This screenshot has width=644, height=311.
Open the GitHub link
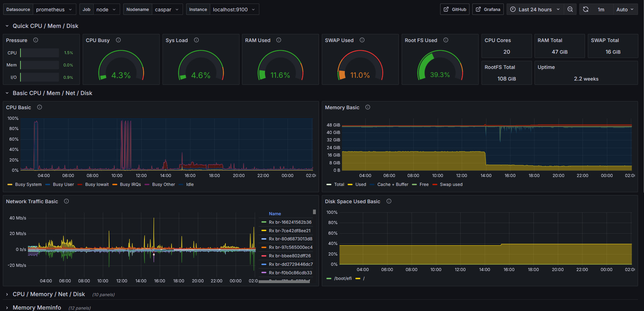455,10
